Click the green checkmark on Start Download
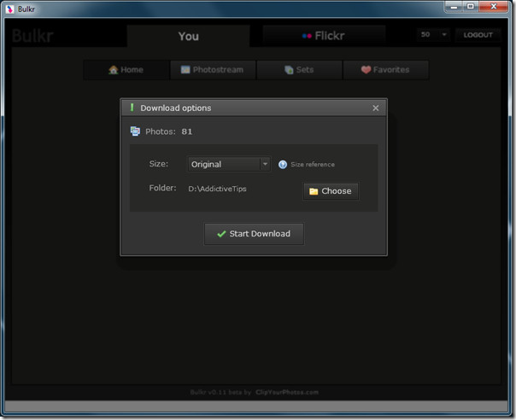This screenshot has height=420, width=516. (221, 234)
